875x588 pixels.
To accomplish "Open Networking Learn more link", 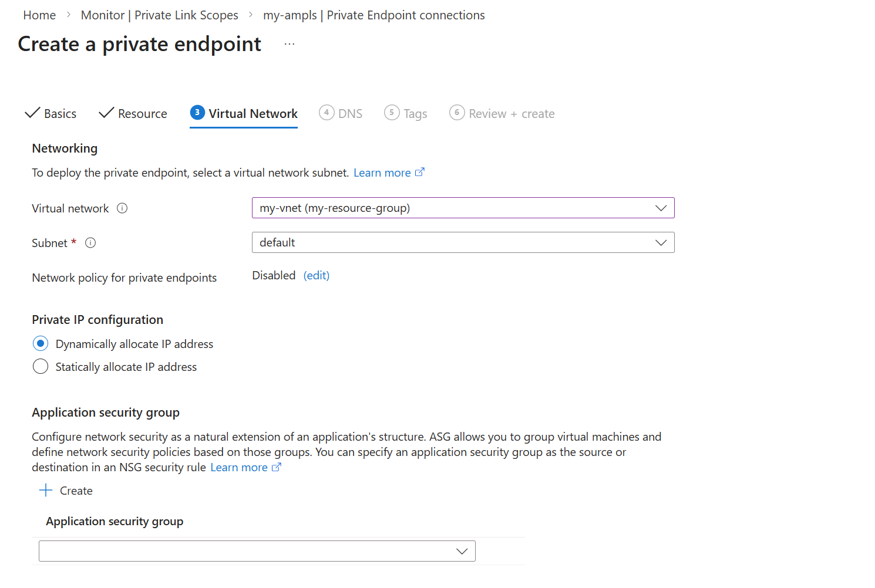I will [x=382, y=173].
